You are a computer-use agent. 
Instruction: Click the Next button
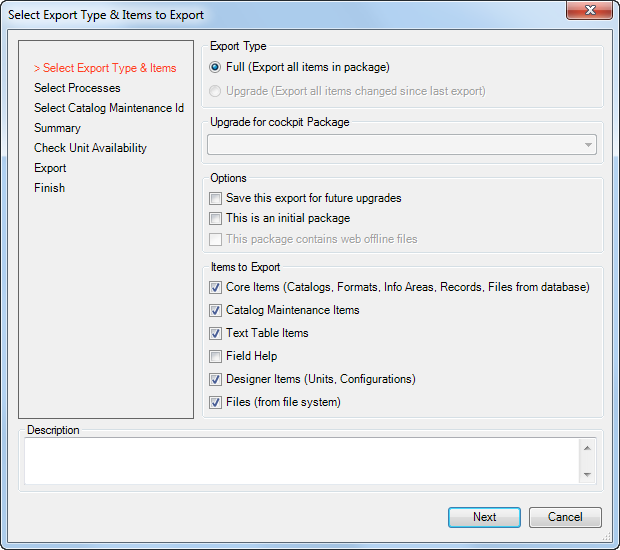(x=484, y=517)
